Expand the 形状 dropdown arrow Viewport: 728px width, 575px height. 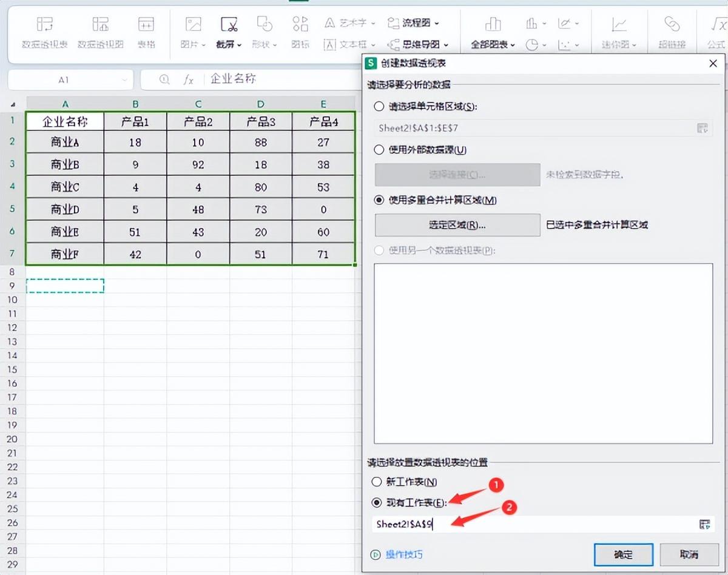tap(275, 45)
